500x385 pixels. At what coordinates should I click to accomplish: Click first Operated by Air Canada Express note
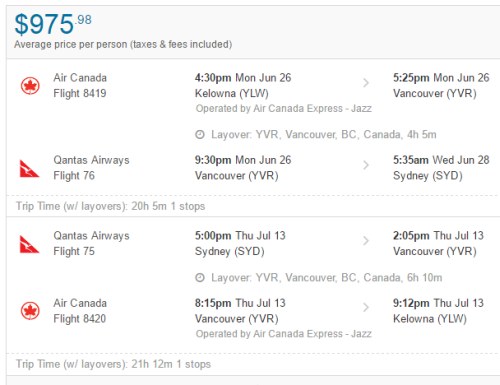(284, 109)
